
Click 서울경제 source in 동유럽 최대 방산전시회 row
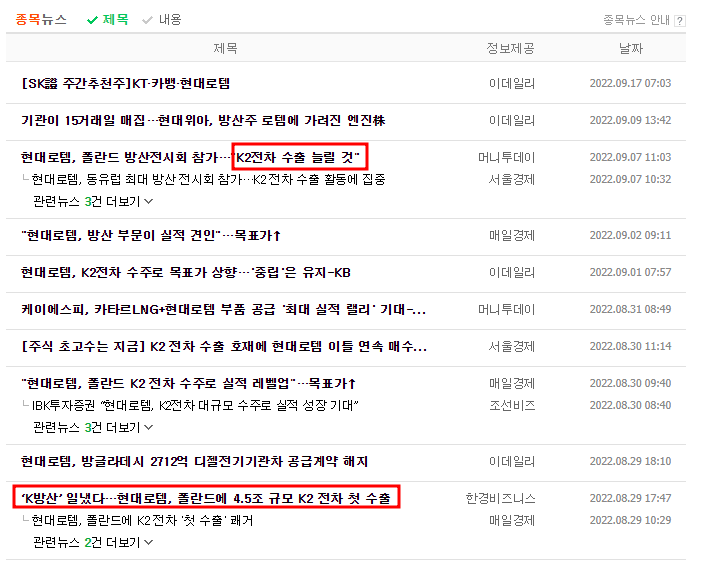[x=512, y=180]
